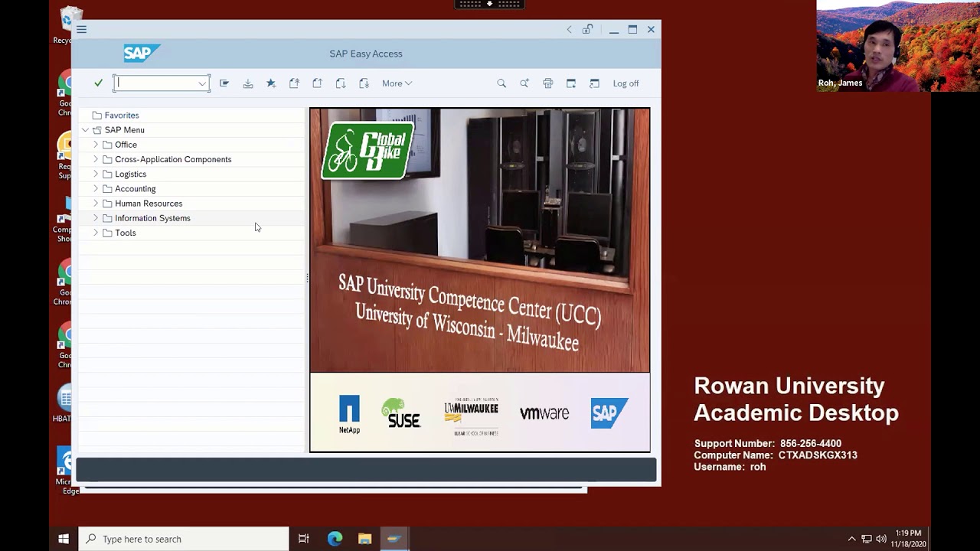Click the second move-down arrow toolbar icon
This screenshot has width=980, height=551.
[x=364, y=83]
